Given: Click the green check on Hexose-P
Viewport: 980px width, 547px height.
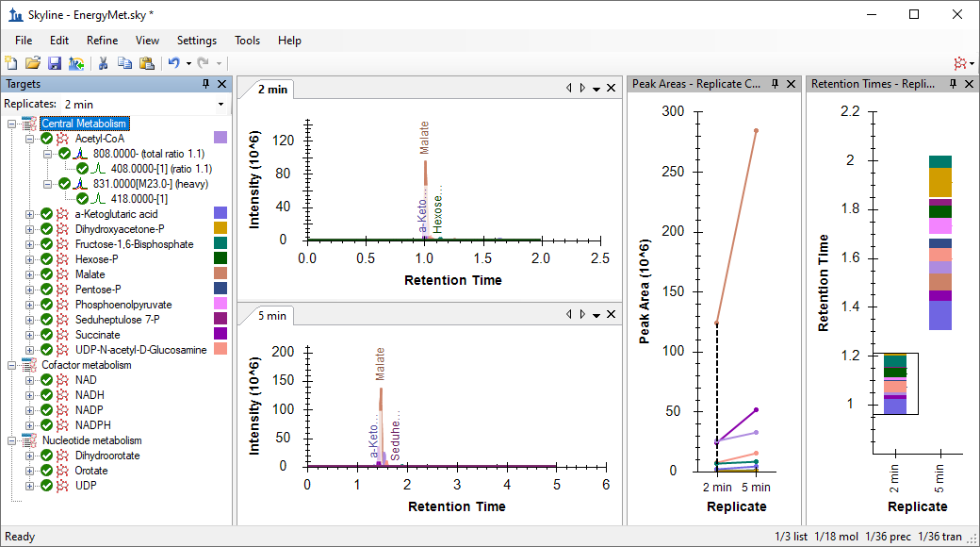Looking at the screenshot, I should coord(47,259).
